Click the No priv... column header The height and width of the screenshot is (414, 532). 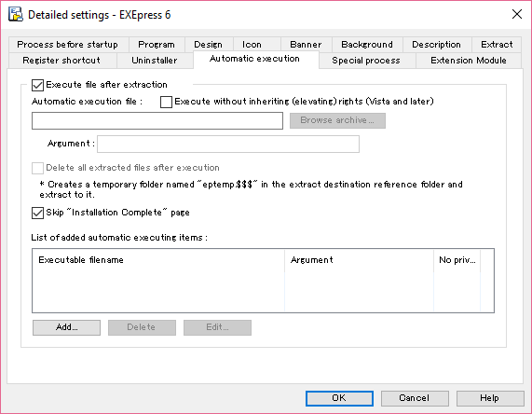pyautogui.click(x=457, y=260)
